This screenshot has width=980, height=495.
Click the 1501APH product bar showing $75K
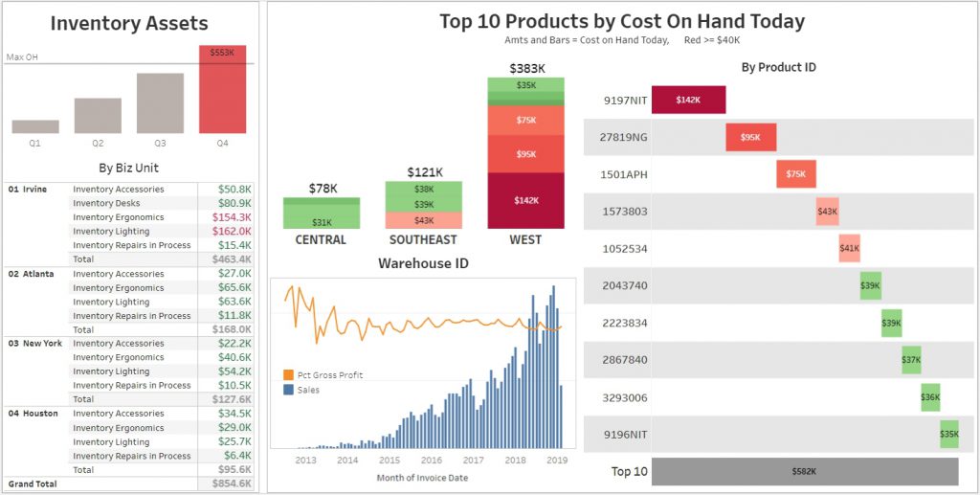click(796, 173)
